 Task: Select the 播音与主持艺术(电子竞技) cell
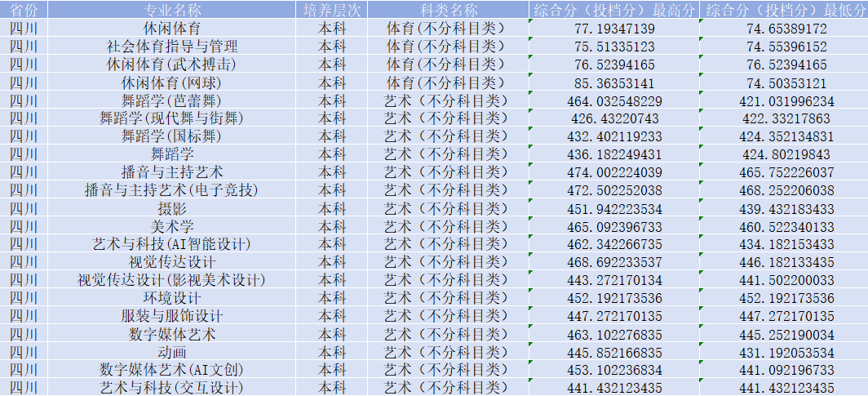(172, 190)
